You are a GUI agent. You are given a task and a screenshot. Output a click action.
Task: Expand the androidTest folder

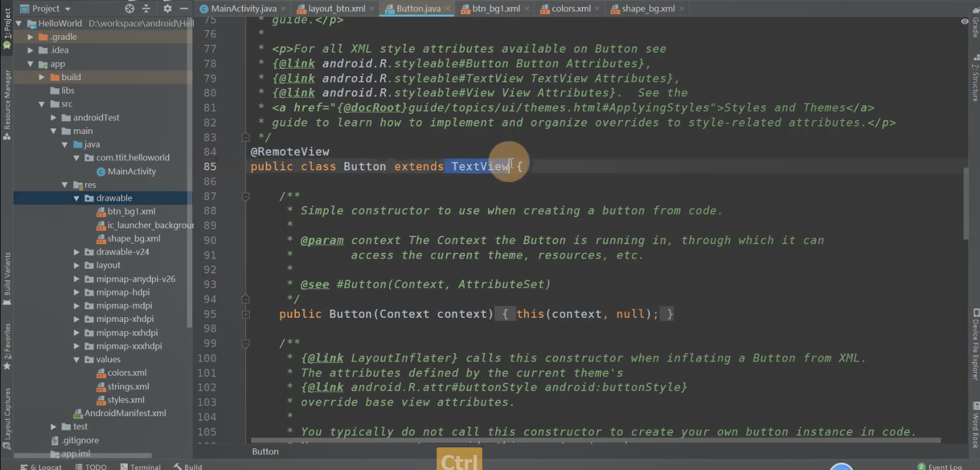coord(53,118)
